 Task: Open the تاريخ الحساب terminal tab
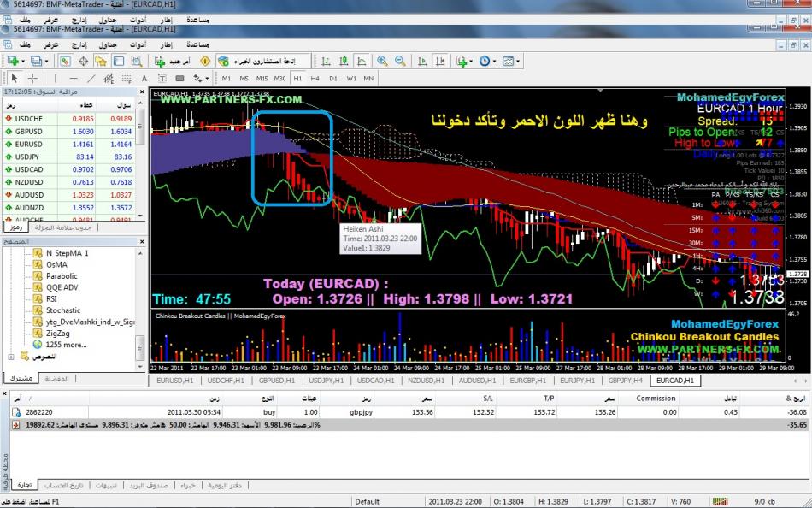(x=64, y=486)
